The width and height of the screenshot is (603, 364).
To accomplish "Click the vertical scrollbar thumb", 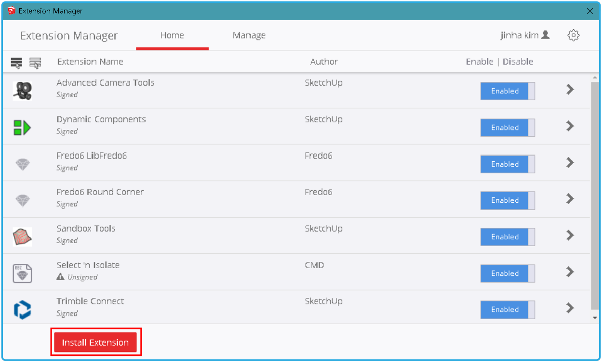I will click(595, 196).
